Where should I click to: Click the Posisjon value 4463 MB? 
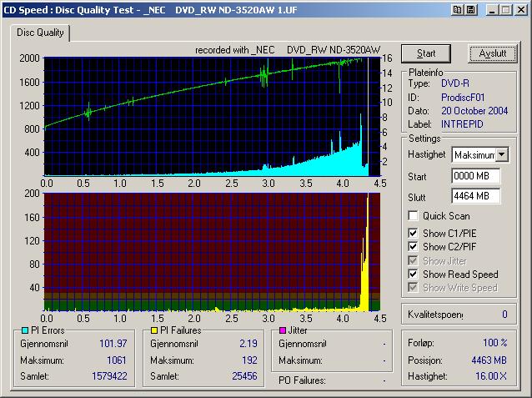(x=489, y=360)
